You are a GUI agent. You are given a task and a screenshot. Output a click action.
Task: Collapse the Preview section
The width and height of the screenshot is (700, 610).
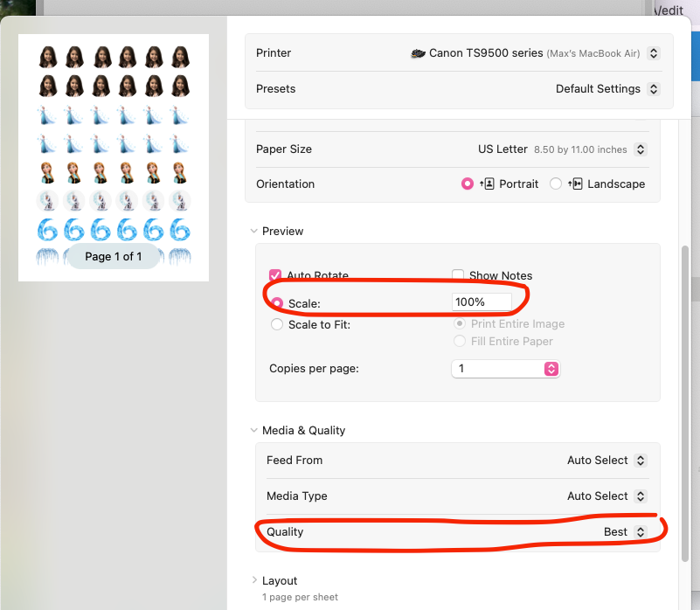[x=254, y=231]
